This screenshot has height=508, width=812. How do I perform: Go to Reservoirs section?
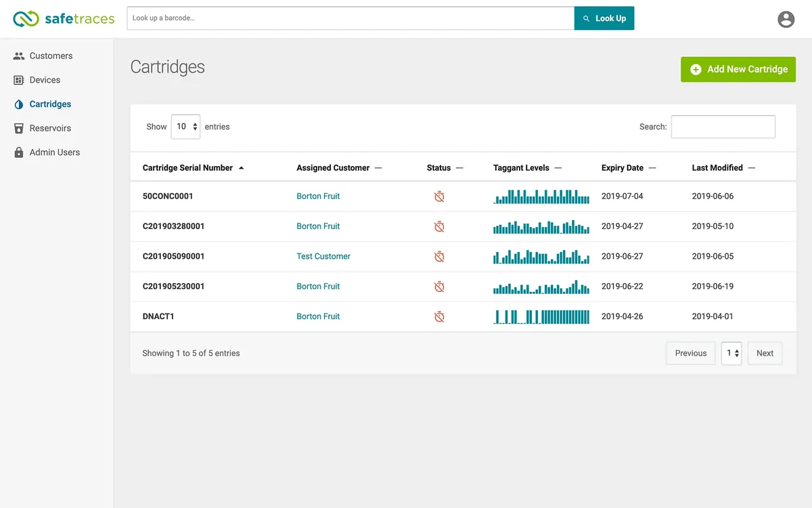click(x=50, y=128)
